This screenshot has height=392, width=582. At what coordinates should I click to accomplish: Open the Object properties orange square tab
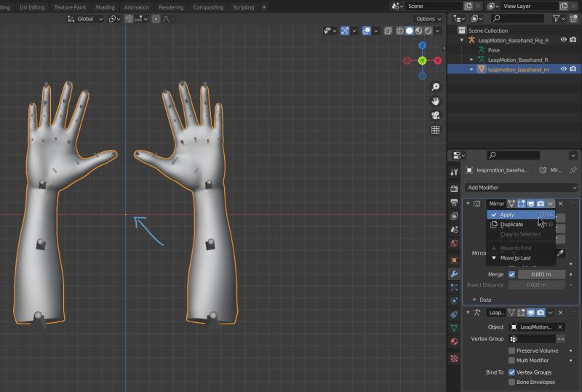click(x=454, y=260)
